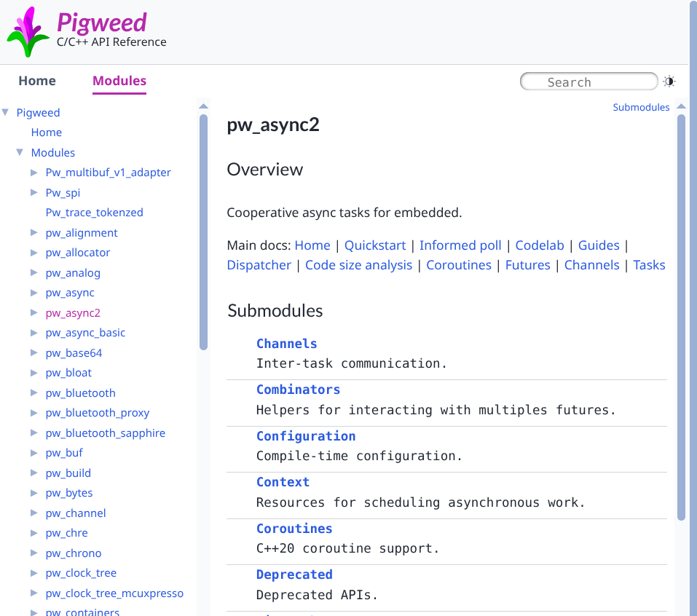The width and height of the screenshot is (697, 616).
Task: Jump to Submodules via top-right link
Action: (x=641, y=107)
